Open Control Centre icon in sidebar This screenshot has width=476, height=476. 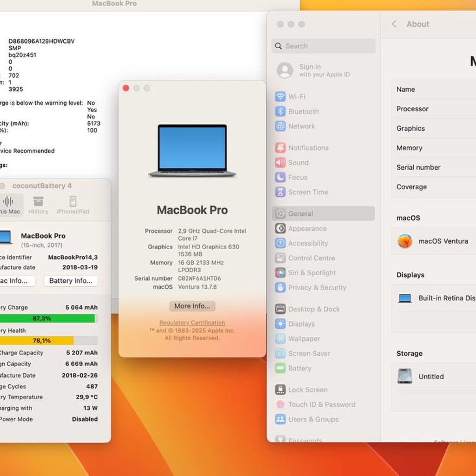point(280,258)
